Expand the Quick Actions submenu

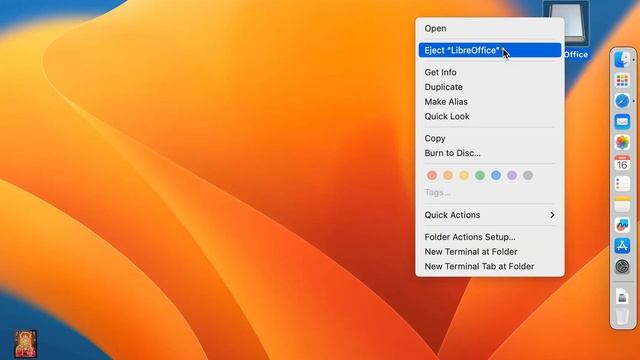click(490, 215)
